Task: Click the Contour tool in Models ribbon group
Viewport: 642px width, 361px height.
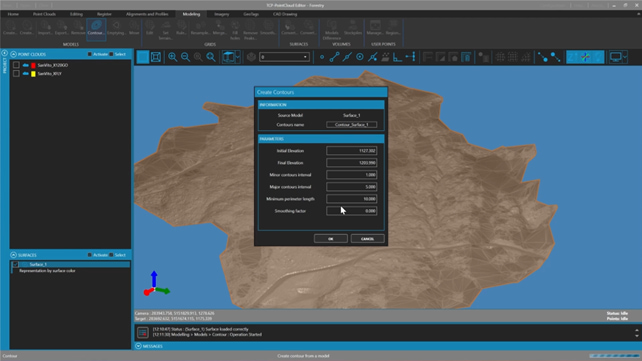Action: point(96,29)
